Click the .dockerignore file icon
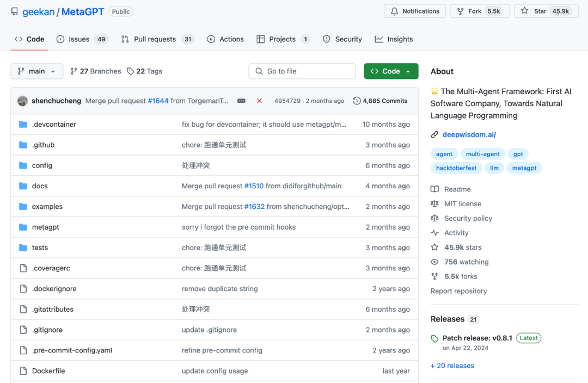This screenshot has height=383, width=588. coord(23,288)
